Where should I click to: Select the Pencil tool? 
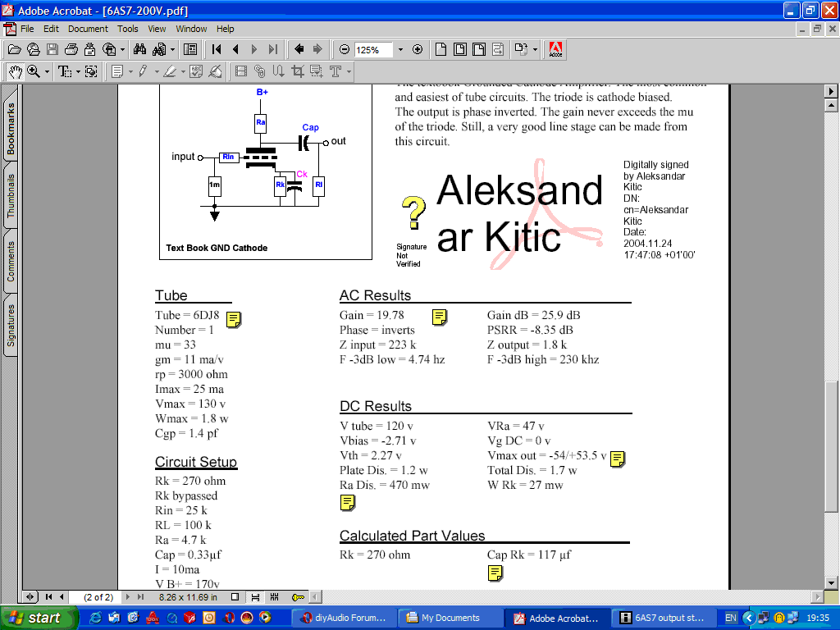click(143, 71)
